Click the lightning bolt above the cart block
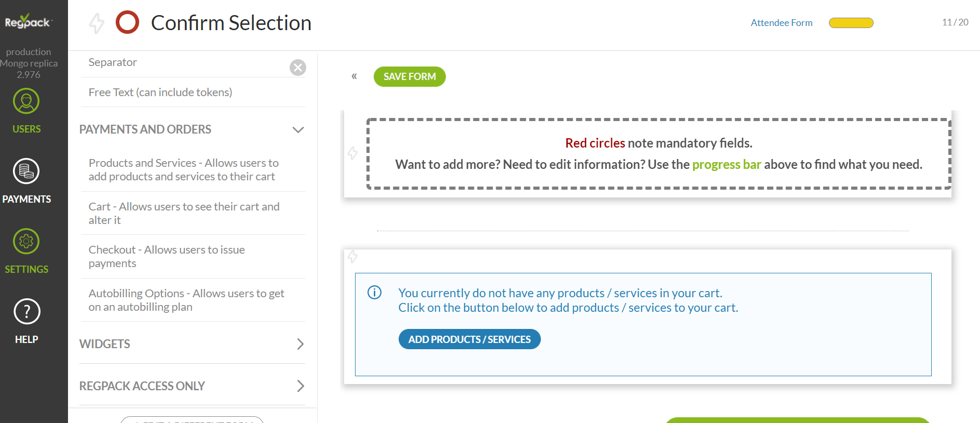 [353, 256]
